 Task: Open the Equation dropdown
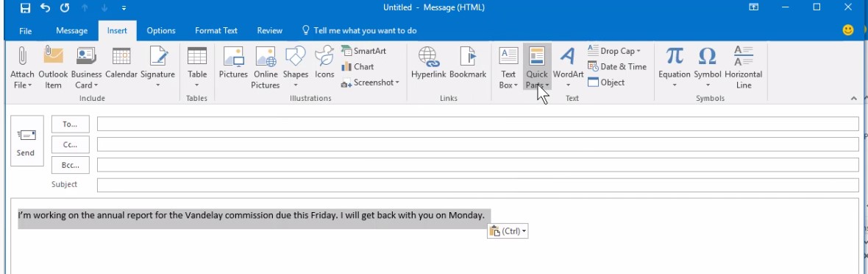(675, 68)
